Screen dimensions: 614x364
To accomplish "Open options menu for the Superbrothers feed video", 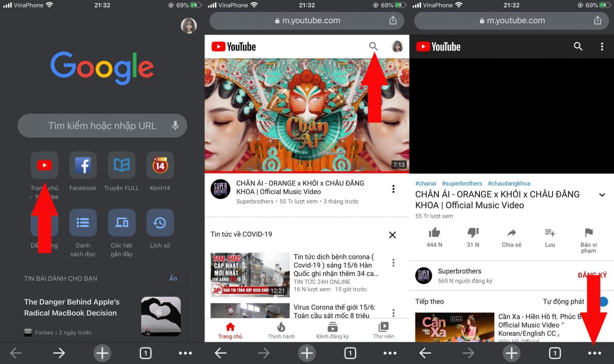I will [393, 189].
